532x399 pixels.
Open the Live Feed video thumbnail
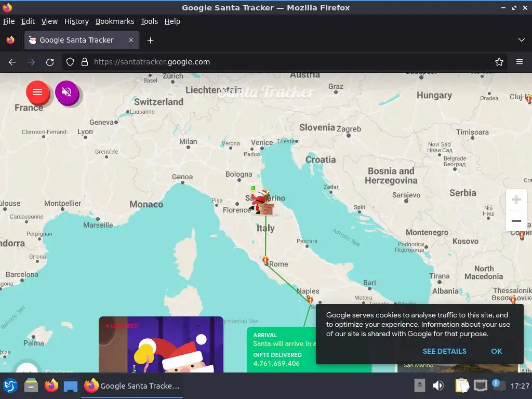(161, 344)
